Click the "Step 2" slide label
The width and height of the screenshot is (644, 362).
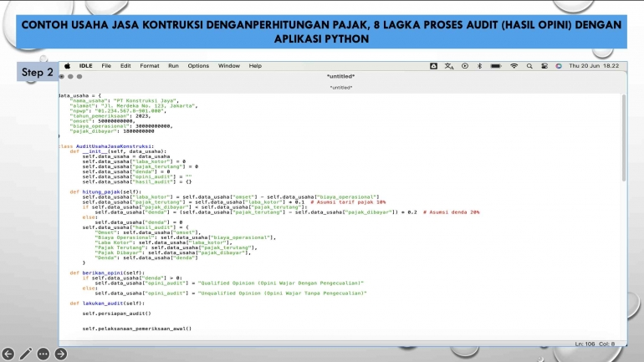click(x=38, y=72)
